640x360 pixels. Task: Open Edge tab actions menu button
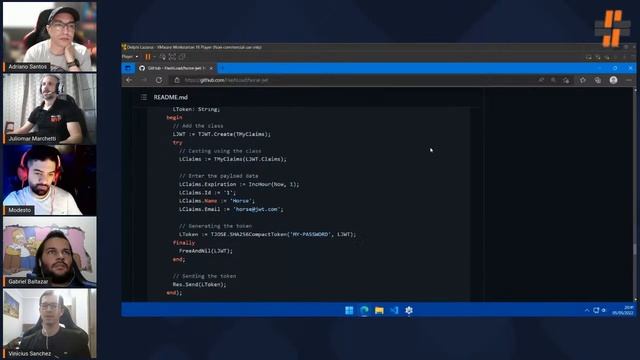(x=128, y=68)
